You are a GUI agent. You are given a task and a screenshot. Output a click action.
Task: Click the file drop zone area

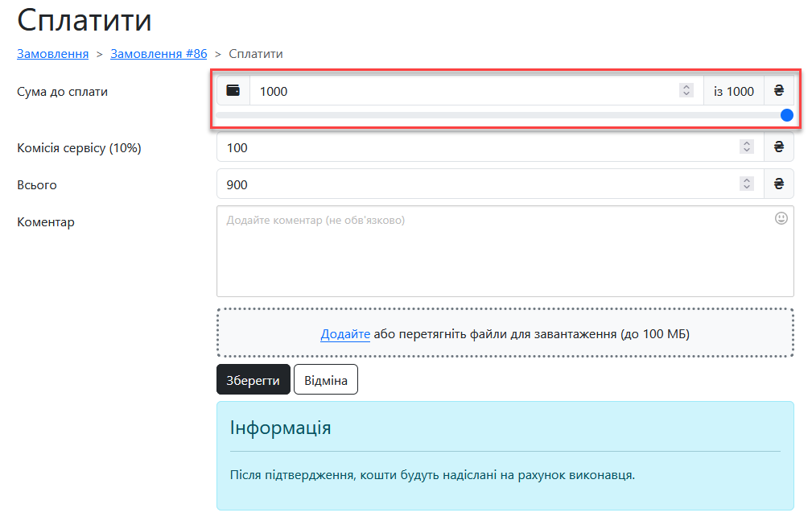click(505, 333)
